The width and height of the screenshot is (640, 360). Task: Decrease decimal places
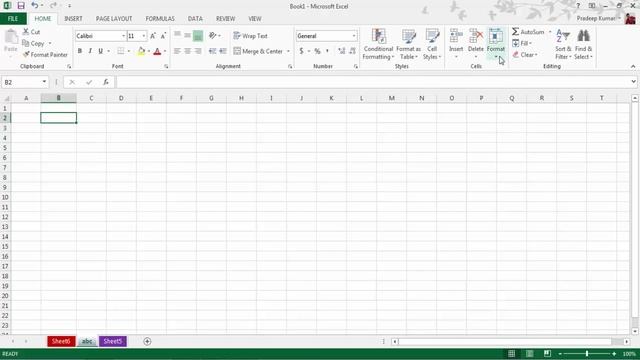[352, 51]
